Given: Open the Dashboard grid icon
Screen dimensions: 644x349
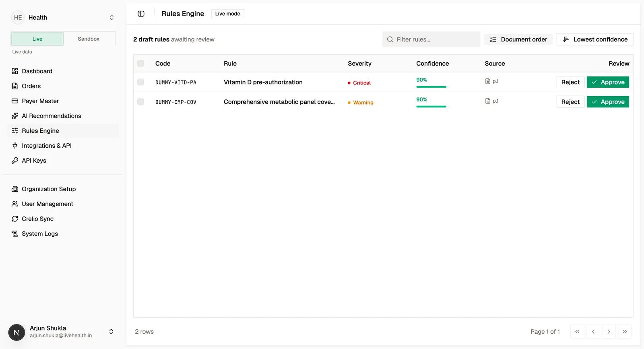Looking at the screenshot, I should [x=15, y=71].
